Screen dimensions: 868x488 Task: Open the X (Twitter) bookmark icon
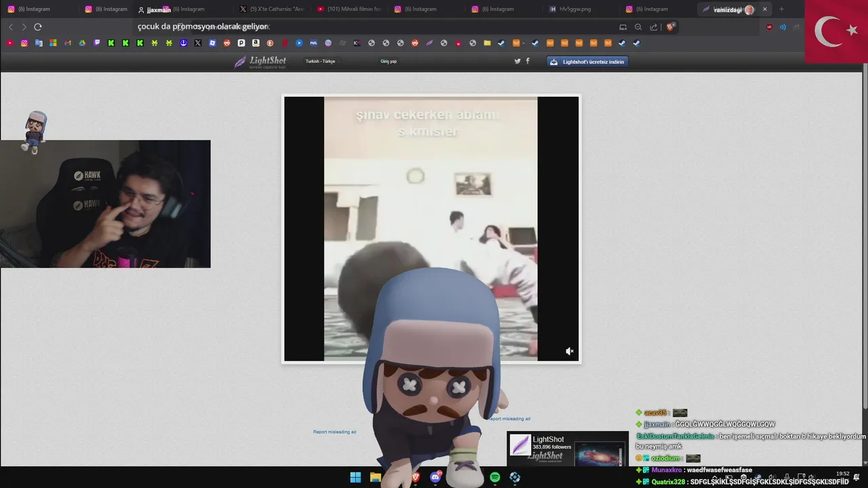point(197,43)
